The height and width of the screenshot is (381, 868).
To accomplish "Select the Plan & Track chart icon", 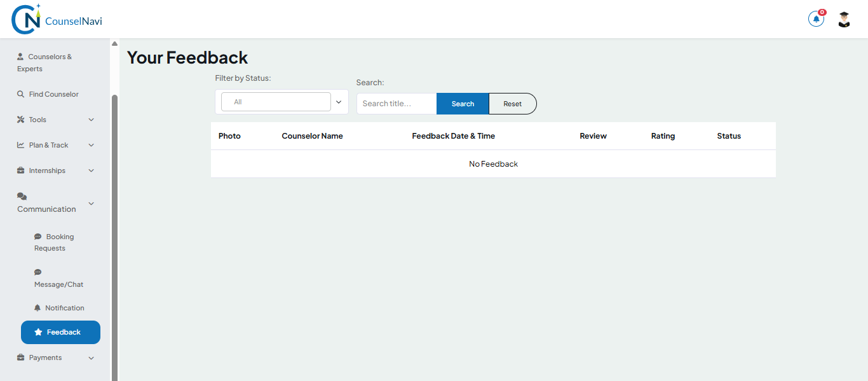I will (x=21, y=144).
